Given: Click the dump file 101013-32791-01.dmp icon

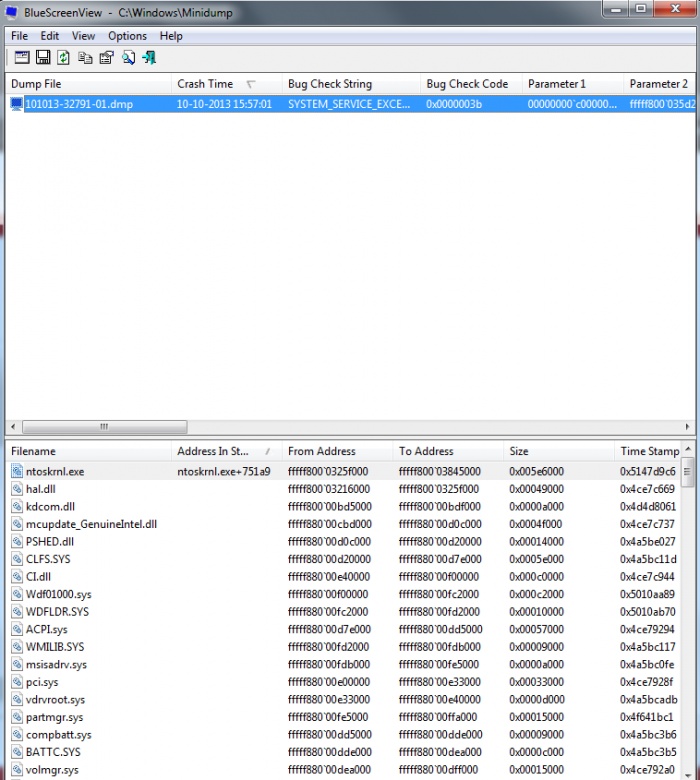Looking at the screenshot, I should [17, 104].
